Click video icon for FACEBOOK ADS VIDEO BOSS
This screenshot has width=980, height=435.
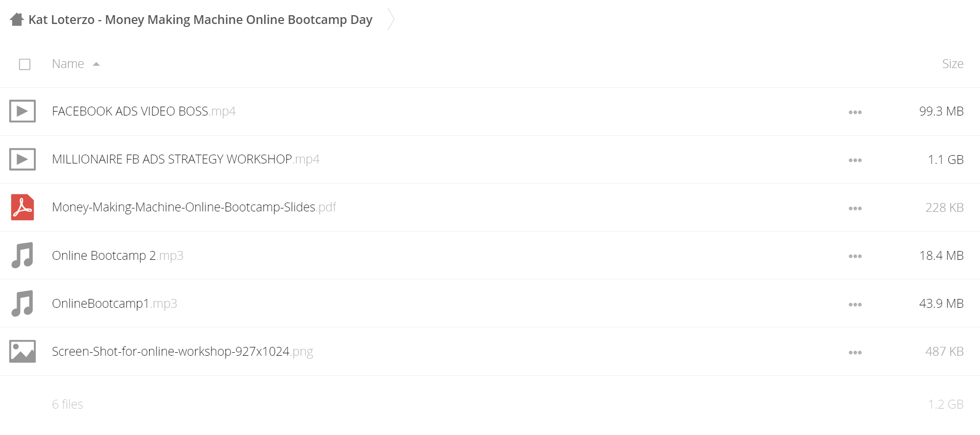point(23,111)
